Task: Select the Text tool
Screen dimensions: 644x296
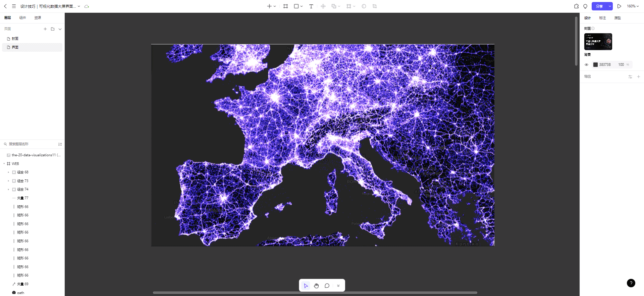Action: [311, 6]
